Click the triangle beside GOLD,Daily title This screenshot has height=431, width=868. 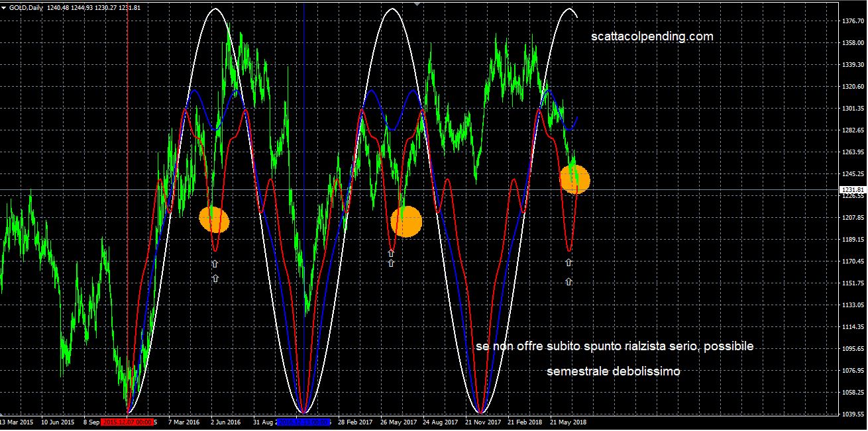click(x=4, y=7)
